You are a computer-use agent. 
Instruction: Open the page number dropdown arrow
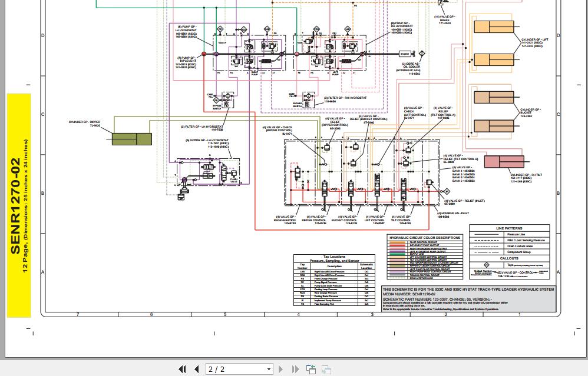tap(269, 370)
